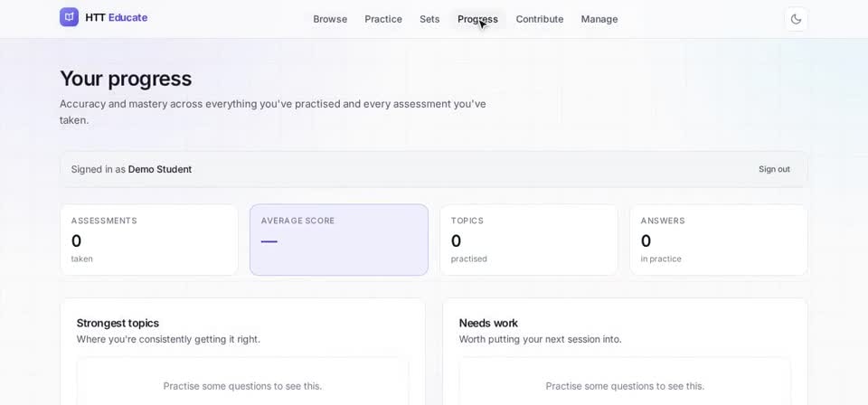Click the Strongest topics 'Practise some questions' placeholder
Image resolution: width=868 pixels, height=405 pixels.
[242, 386]
